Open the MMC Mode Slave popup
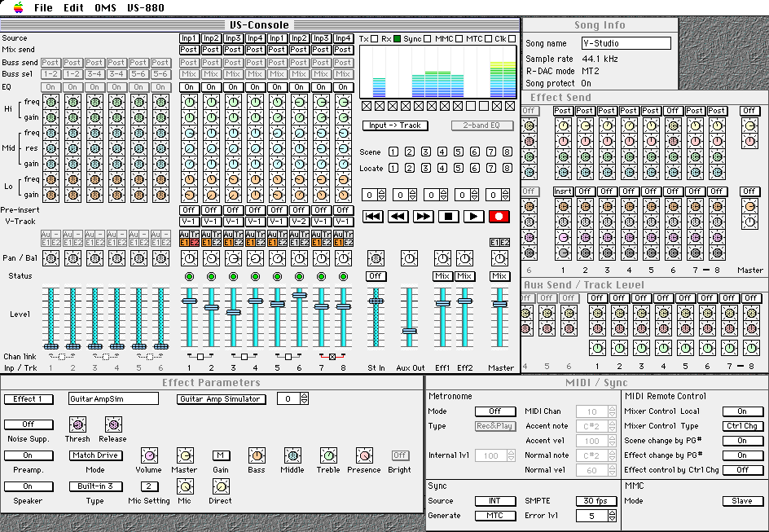Viewport: 769px width, 532px height. (742, 501)
